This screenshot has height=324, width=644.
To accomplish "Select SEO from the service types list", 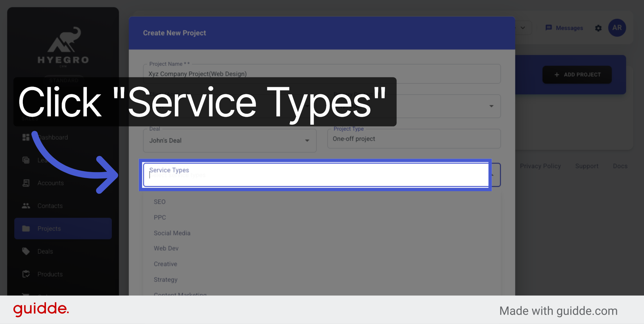I will [159, 202].
